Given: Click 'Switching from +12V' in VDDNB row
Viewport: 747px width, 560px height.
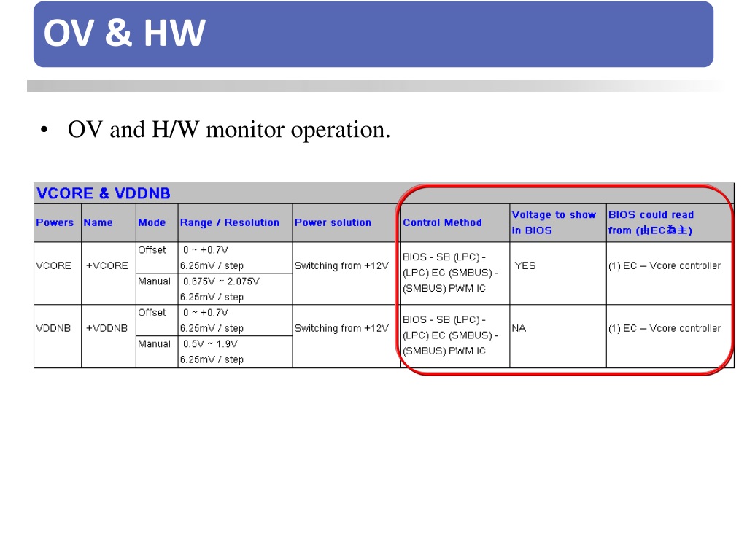Looking at the screenshot, I should pos(341,328).
